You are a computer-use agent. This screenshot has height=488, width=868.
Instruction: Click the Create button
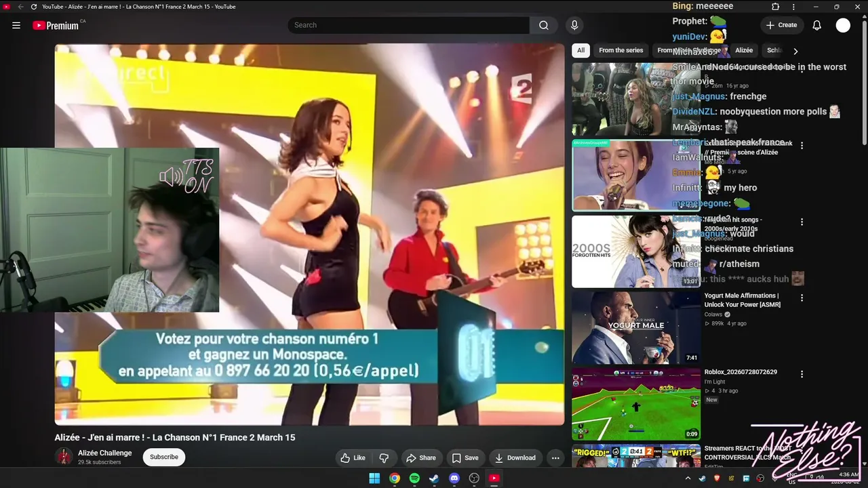[x=781, y=25]
